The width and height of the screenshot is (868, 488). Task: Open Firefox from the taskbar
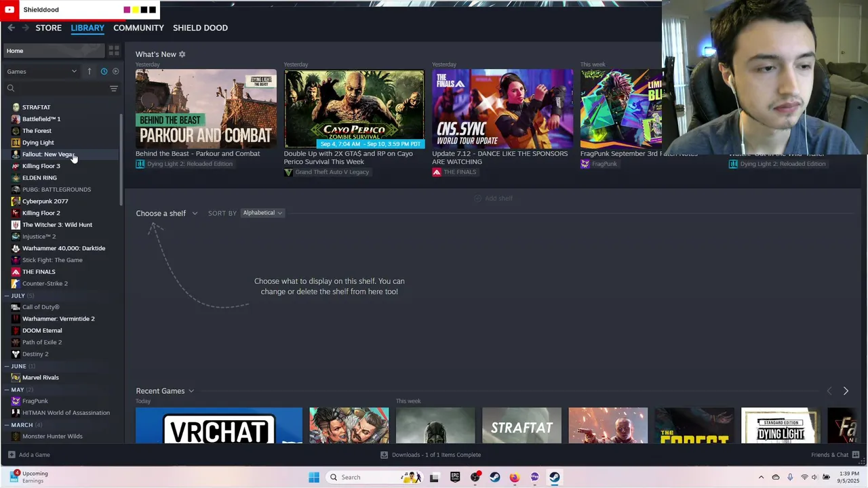point(515,477)
